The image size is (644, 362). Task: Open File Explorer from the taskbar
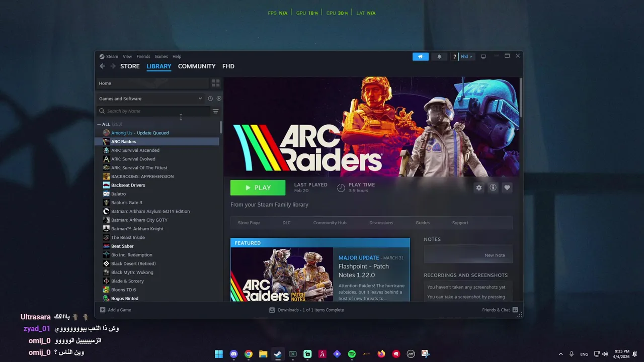coord(263,354)
